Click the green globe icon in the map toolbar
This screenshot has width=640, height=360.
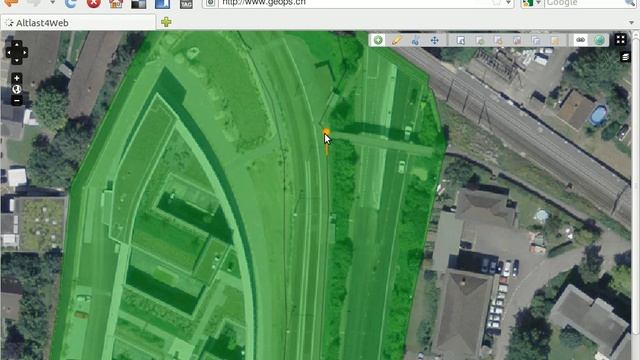pos(599,40)
